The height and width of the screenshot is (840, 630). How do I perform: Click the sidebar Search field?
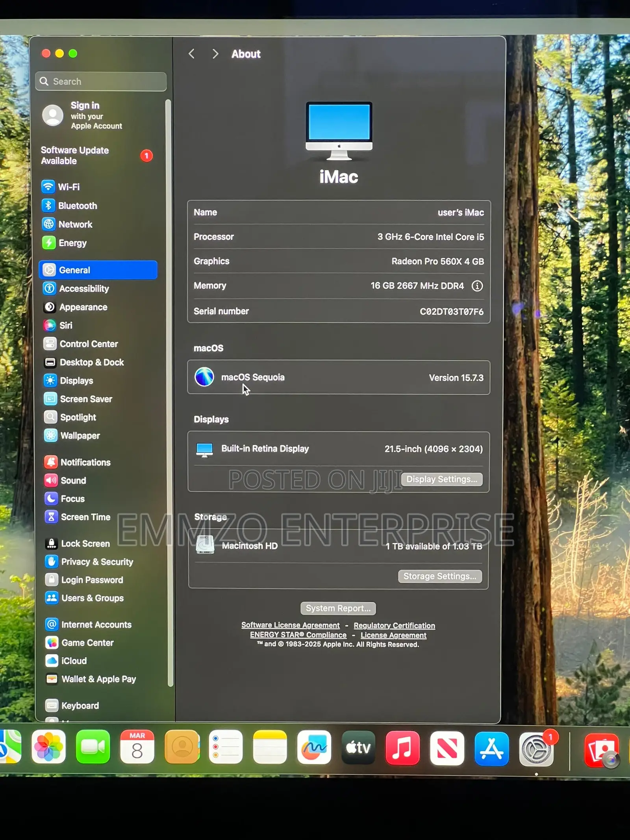coord(101,81)
